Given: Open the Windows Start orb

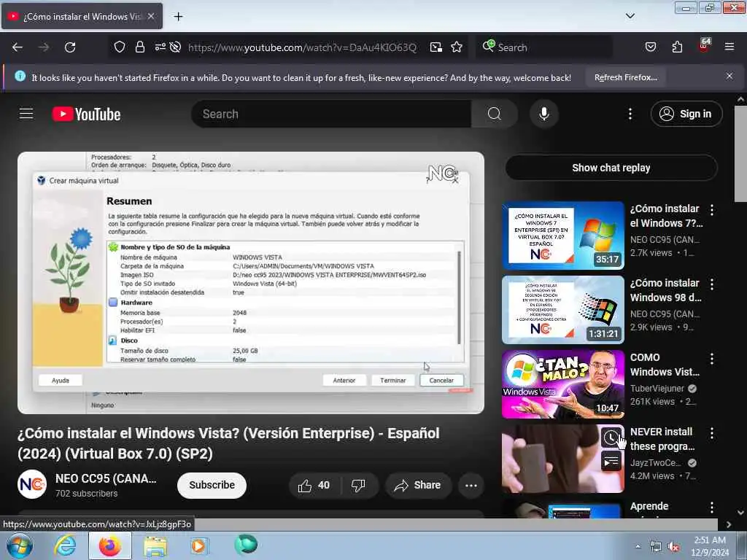Looking at the screenshot, I should [20, 545].
